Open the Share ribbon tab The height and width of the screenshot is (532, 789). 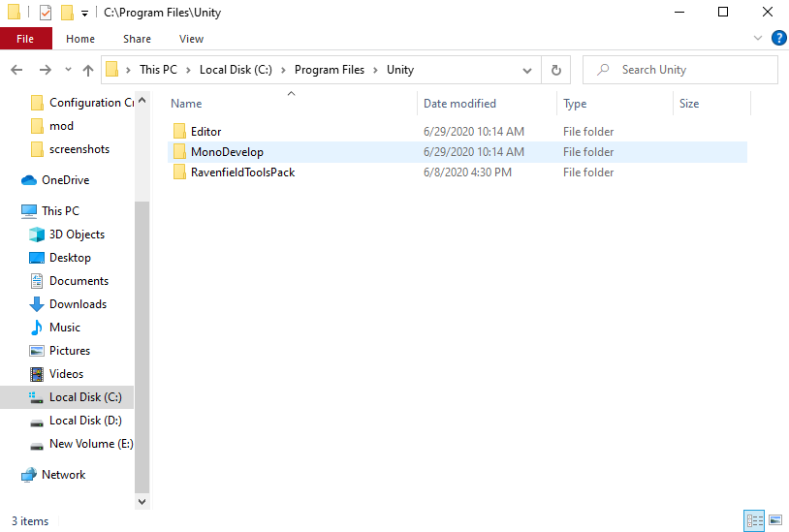(x=137, y=39)
